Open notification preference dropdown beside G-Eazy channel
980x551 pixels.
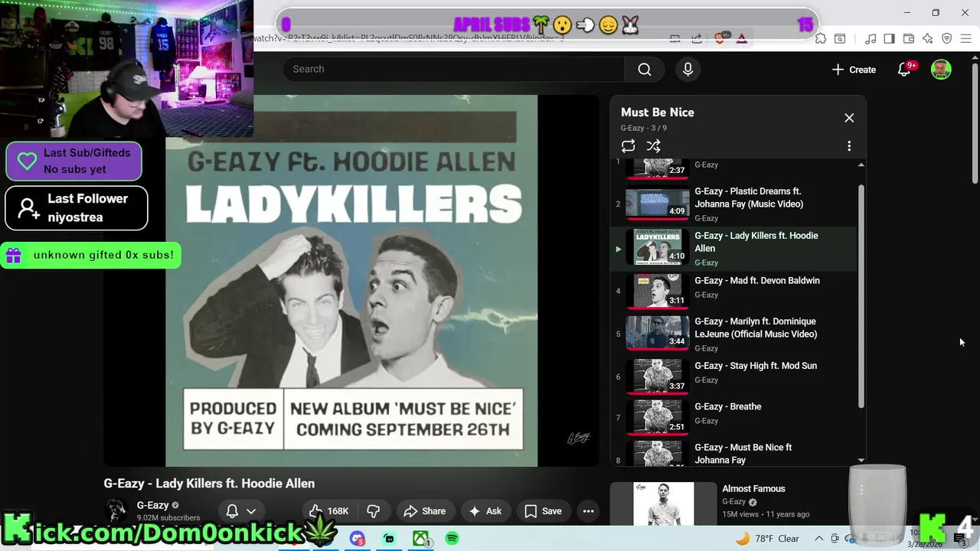tap(240, 511)
